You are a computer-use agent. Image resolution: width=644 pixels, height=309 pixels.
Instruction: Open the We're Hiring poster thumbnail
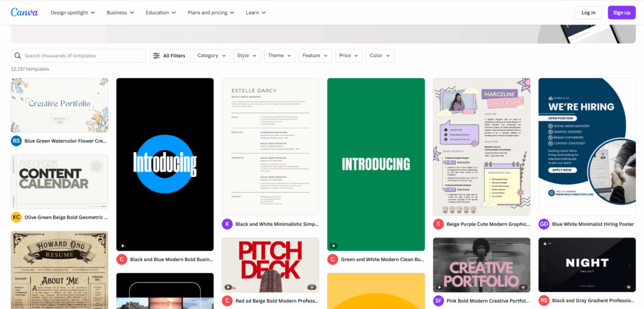587,147
